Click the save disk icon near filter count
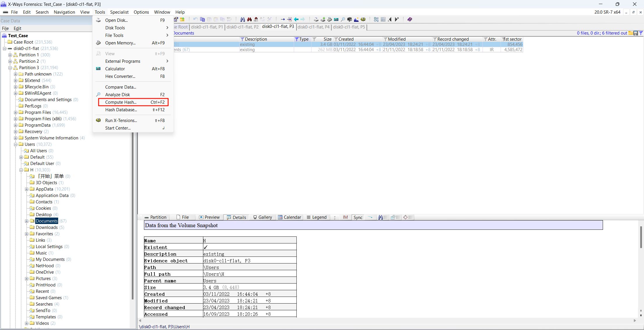This screenshot has height=330, width=644. tap(636, 33)
